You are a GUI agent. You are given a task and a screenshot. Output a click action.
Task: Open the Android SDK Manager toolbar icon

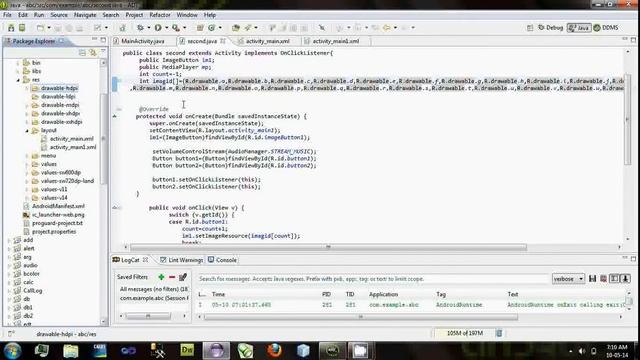11,28
